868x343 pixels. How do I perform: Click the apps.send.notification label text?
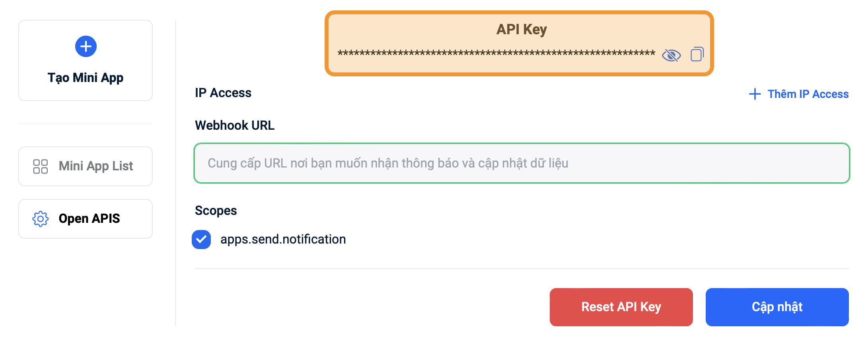click(284, 239)
